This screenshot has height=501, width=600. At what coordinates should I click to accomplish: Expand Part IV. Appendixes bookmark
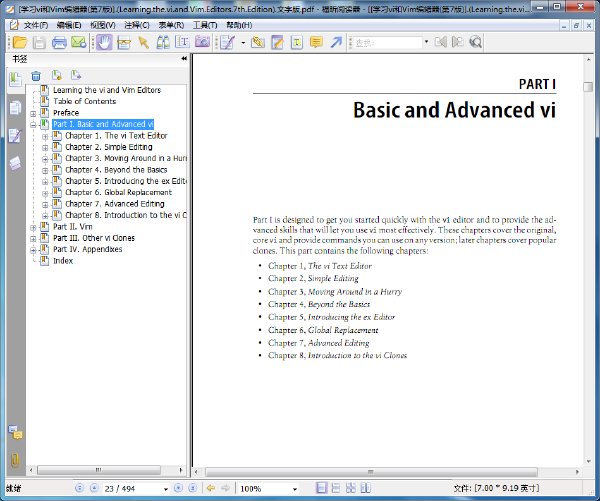point(33,250)
